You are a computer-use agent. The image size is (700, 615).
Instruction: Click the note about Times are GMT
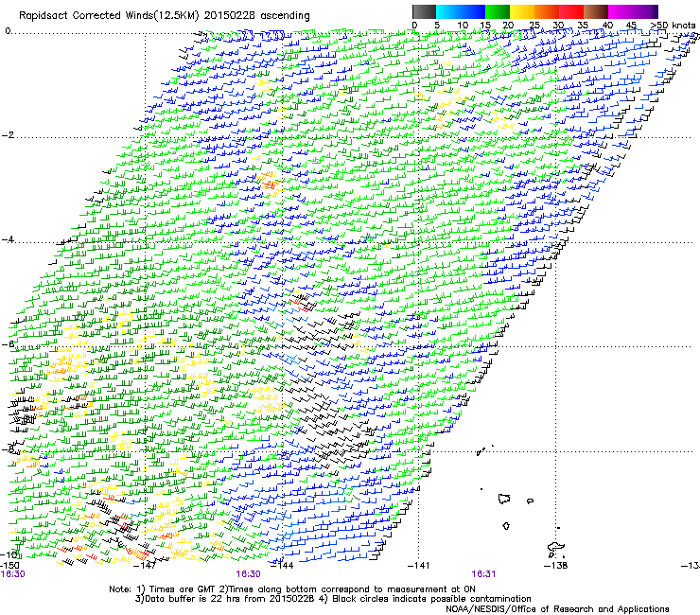pos(292,589)
